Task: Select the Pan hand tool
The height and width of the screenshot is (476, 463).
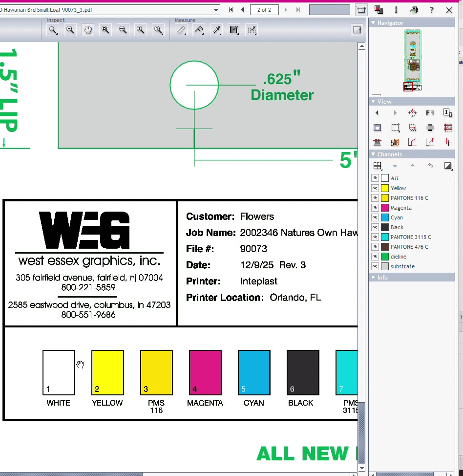Action: pos(87,30)
